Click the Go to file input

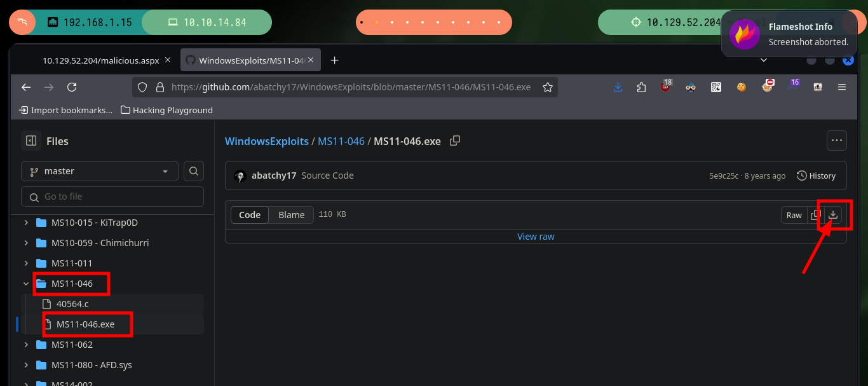[112, 196]
